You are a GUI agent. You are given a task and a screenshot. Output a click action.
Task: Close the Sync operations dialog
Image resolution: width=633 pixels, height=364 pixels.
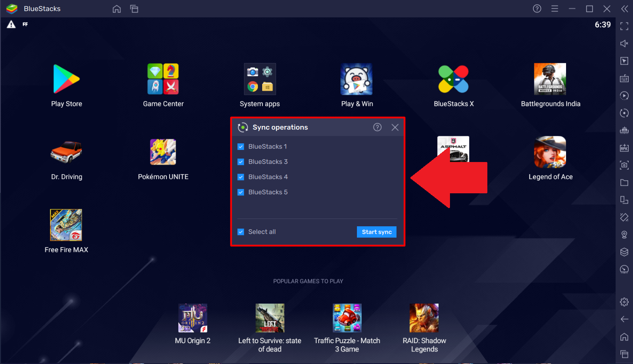click(x=395, y=127)
